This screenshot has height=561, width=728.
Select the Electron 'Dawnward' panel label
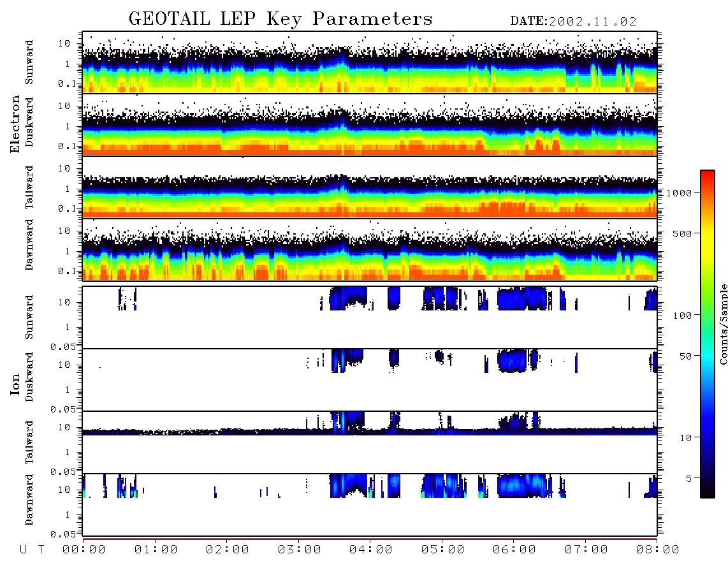[x=29, y=245]
